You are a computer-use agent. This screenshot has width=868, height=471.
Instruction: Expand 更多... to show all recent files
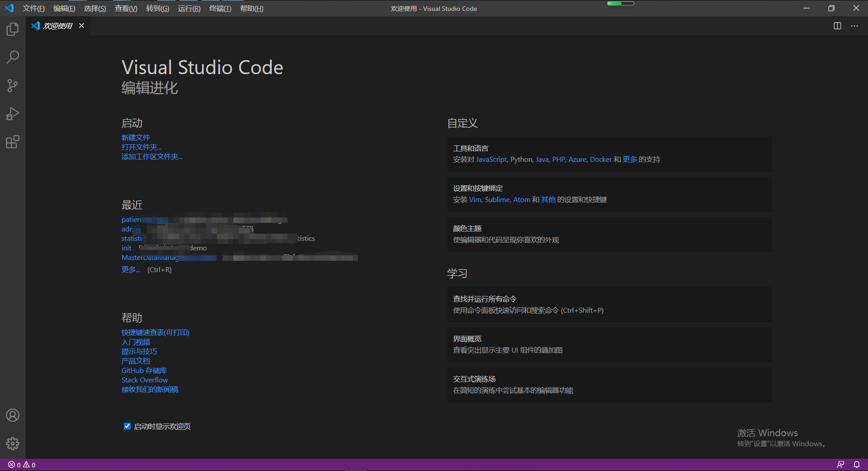(130, 269)
